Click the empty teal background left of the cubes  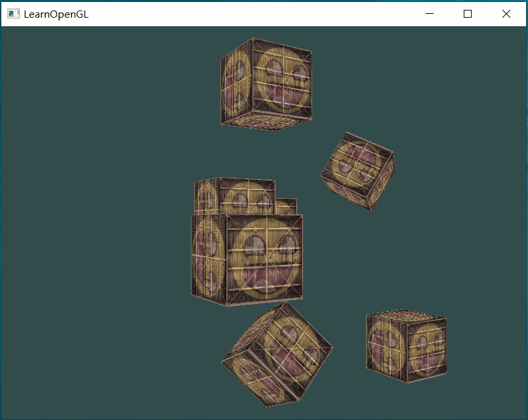coord(98,229)
